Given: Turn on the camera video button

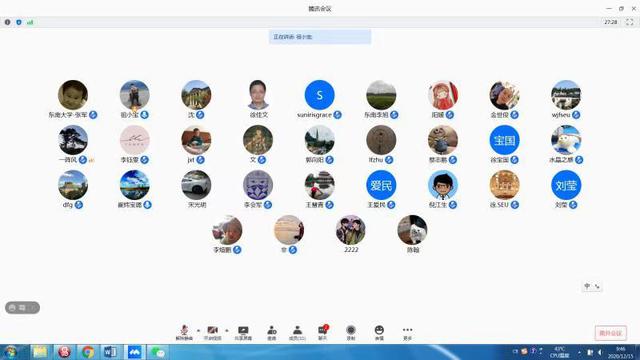Looking at the screenshot, I should (212, 333).
